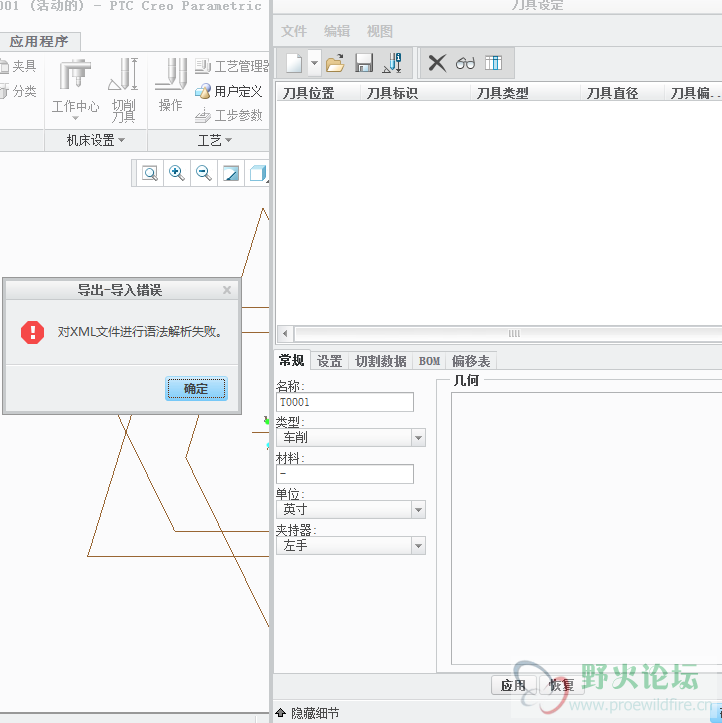
Task: Click the display style cube icon
Action: [x=258, y=173]
